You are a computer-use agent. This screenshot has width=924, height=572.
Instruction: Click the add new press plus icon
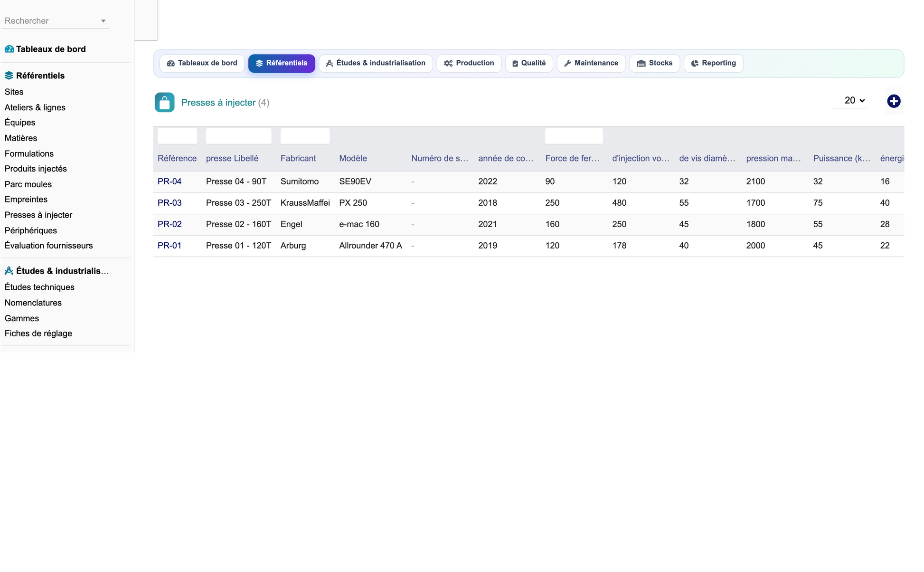click(894, 101)
